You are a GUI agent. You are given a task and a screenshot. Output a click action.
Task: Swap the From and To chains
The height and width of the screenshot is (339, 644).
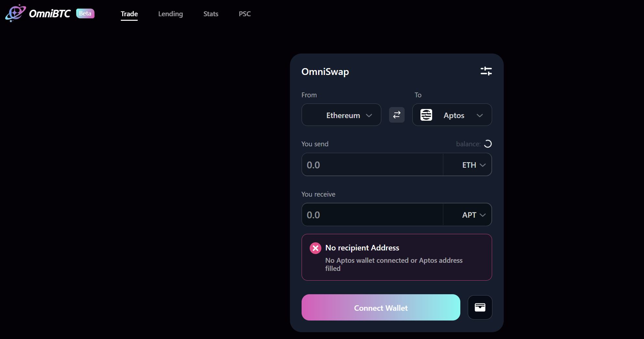(x=397, y=115)
